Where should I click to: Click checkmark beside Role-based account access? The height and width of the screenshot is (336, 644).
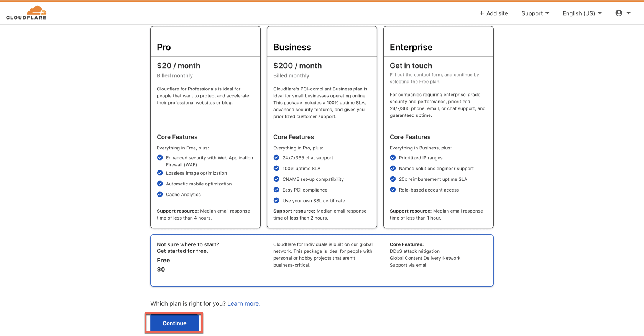tap(393, 190)
